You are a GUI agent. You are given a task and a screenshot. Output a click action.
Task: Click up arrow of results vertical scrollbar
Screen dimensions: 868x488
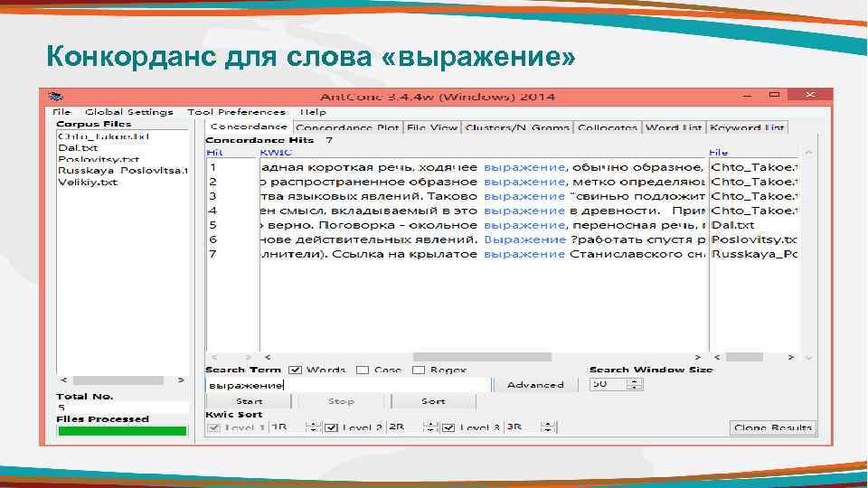(x=808, y=152)
